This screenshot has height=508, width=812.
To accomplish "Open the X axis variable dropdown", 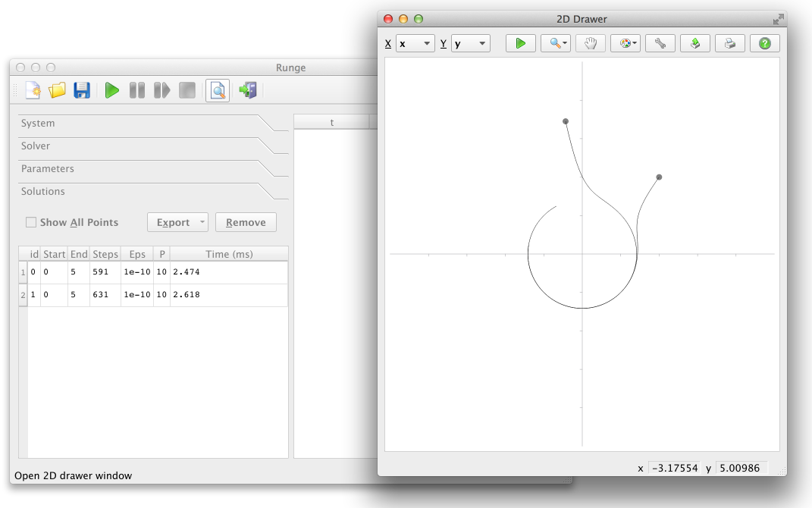I will (x=415, y=43).
